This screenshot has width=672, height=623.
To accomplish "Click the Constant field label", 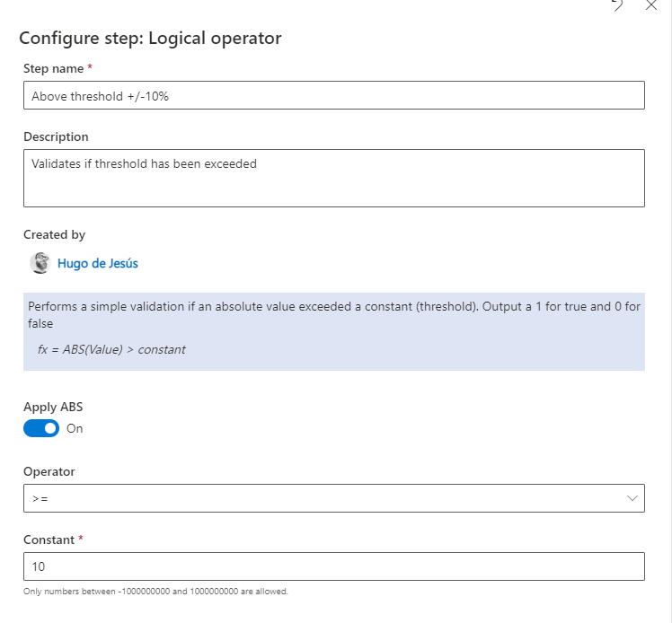I will click(x=48, y=540).
